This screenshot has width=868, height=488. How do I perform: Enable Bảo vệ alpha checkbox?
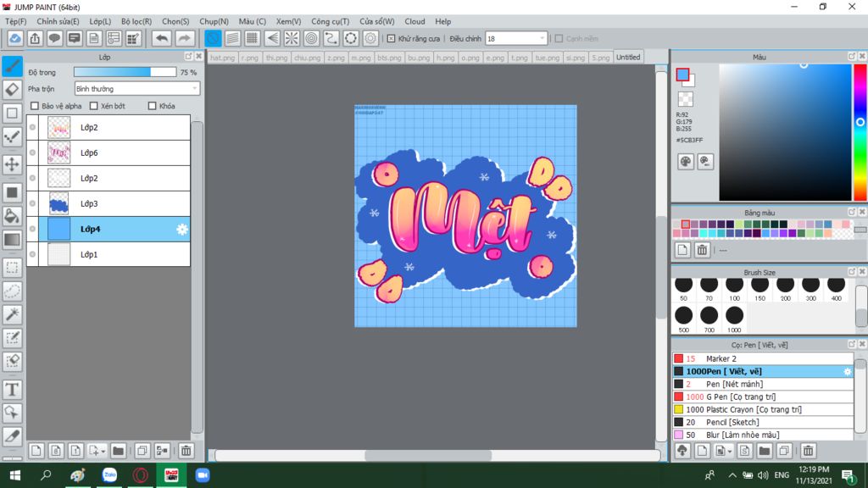(x=35, y=106)
